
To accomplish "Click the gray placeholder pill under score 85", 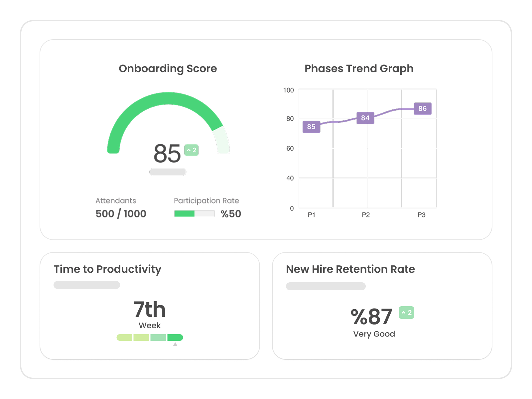I will click(x=168, y=172).
